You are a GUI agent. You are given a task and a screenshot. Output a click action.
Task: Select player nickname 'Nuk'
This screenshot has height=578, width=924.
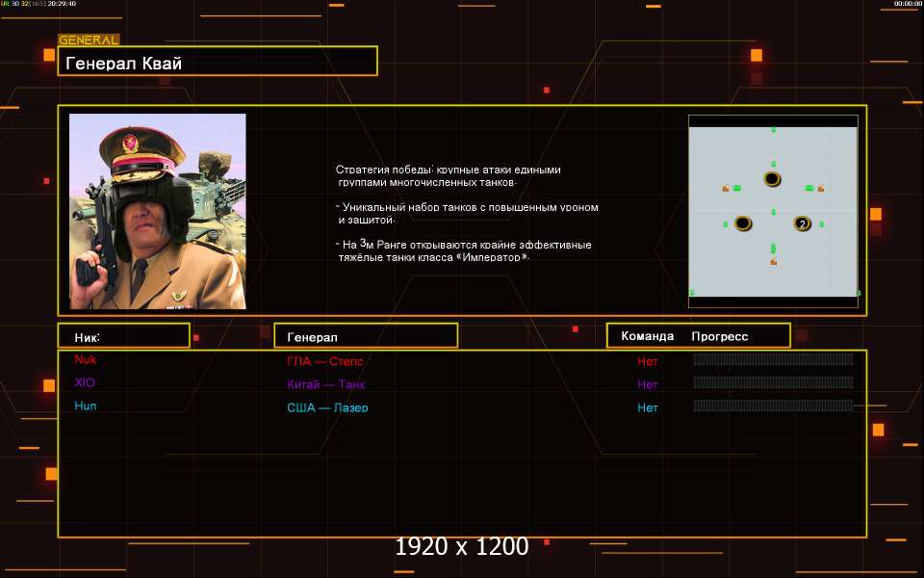(86, 359)
